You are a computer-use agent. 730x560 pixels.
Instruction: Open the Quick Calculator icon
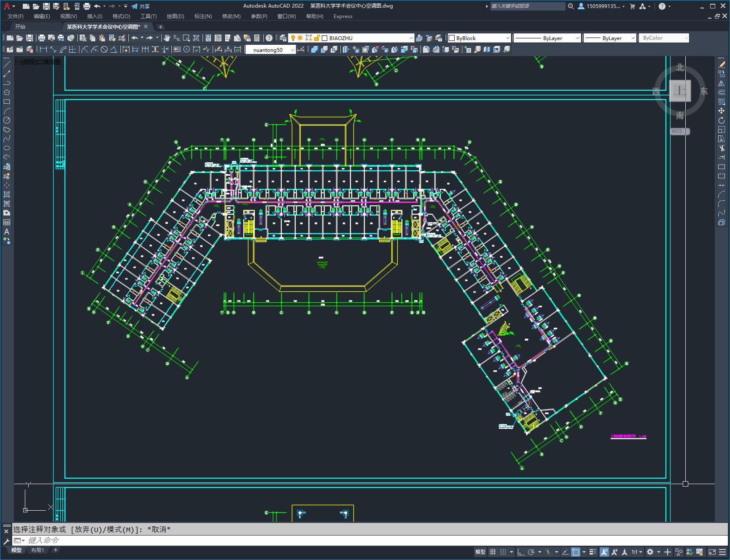[x=256, y=38]
